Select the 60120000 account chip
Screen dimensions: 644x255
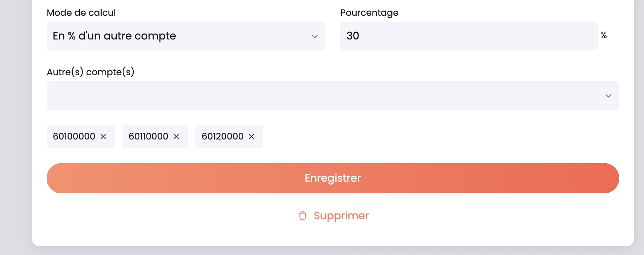[x=223, y=137]
